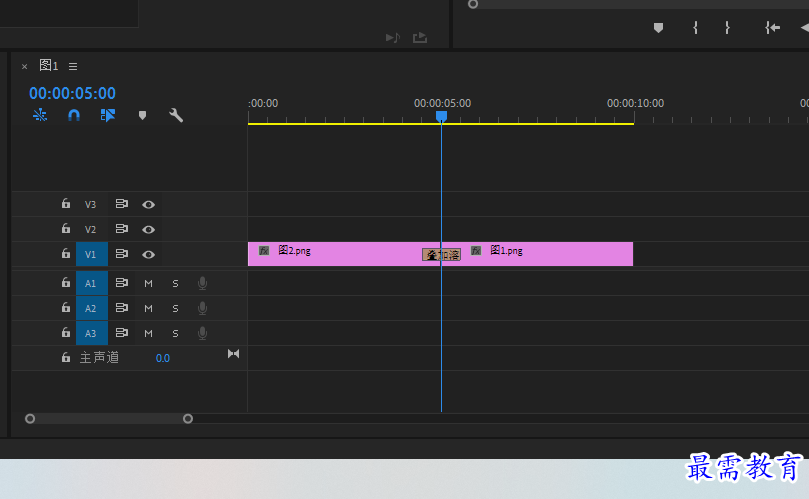Click Go to In point button
809x499 pixels.
(772, 27)
